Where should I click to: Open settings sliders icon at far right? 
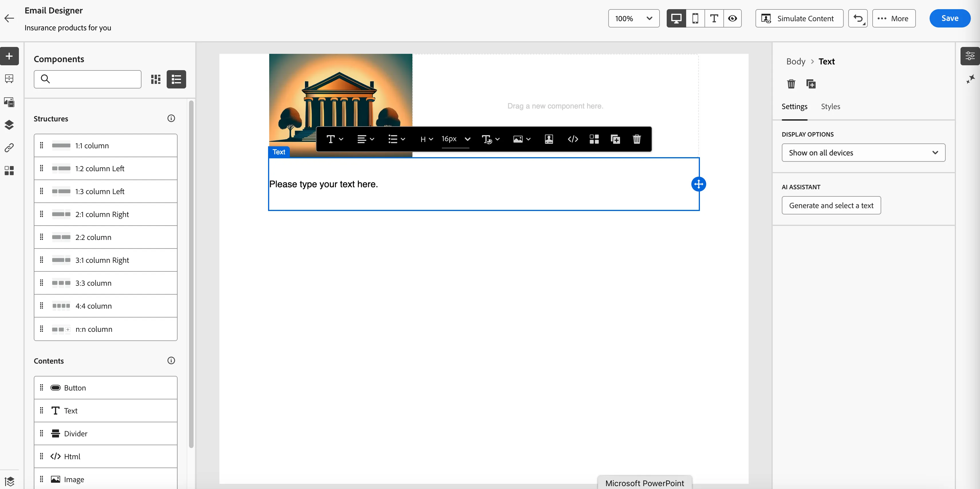click(970, 56)
